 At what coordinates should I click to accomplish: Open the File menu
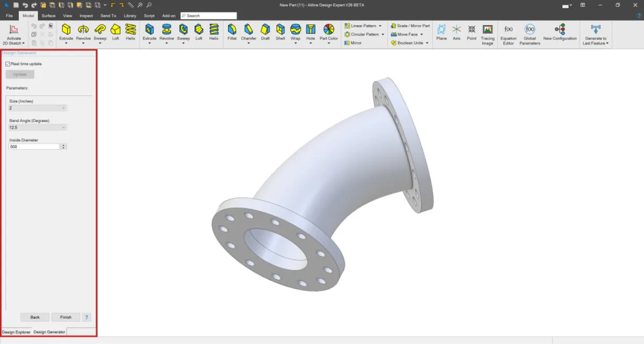(x=9, y=16)
